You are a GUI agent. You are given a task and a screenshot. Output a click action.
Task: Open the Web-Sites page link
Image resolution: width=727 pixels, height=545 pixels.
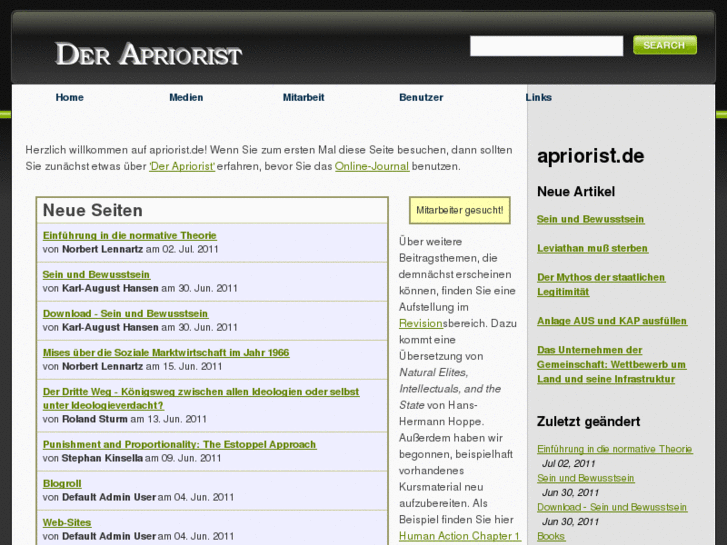tap(67, 522)
